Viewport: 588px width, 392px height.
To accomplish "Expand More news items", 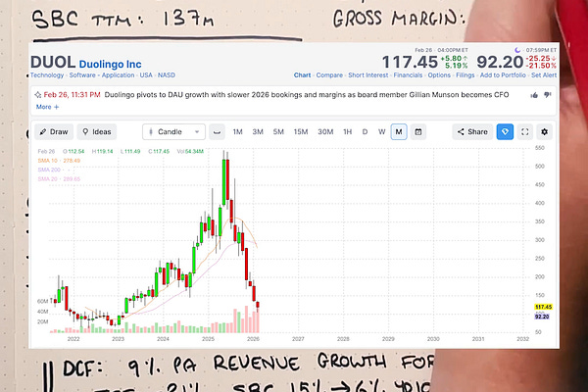I will [47, 107].
